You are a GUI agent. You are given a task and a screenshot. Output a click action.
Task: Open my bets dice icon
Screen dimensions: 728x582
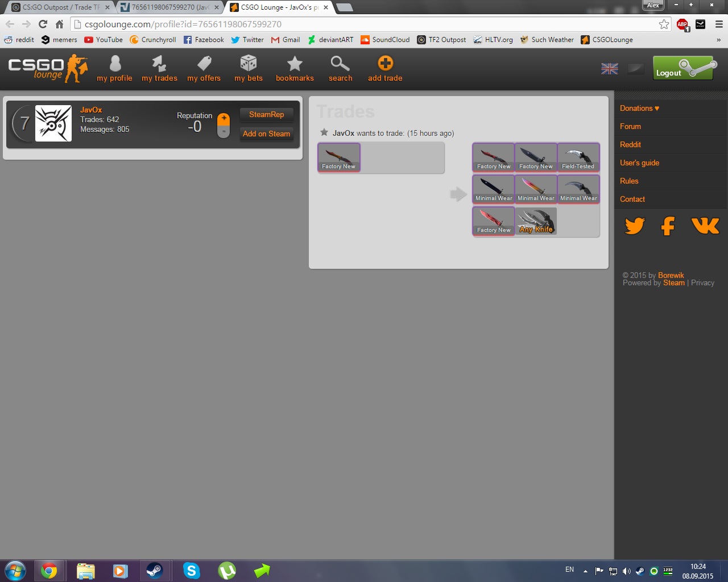[x=249, y=64]
